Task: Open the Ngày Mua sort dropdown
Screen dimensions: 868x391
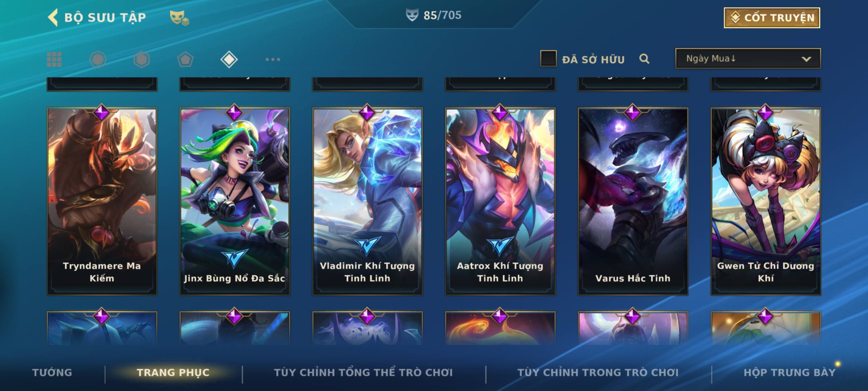Action: (x=748, y=58)
